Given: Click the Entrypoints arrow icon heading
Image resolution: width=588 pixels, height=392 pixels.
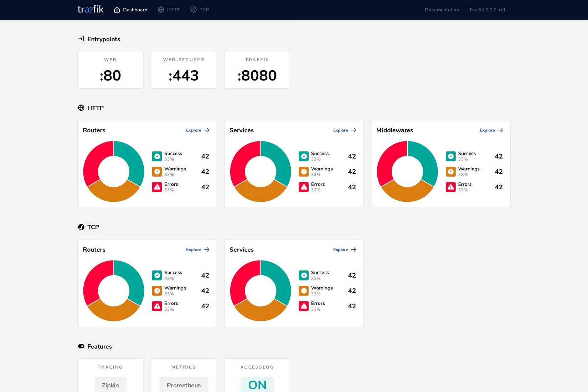Looking at the screenshot, I should point(81,39).
